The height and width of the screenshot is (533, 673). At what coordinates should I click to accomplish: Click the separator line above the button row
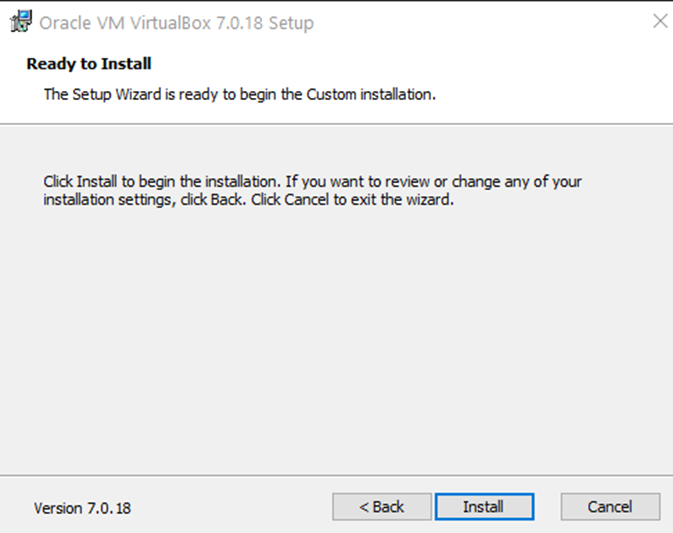(x=336, y=475)
